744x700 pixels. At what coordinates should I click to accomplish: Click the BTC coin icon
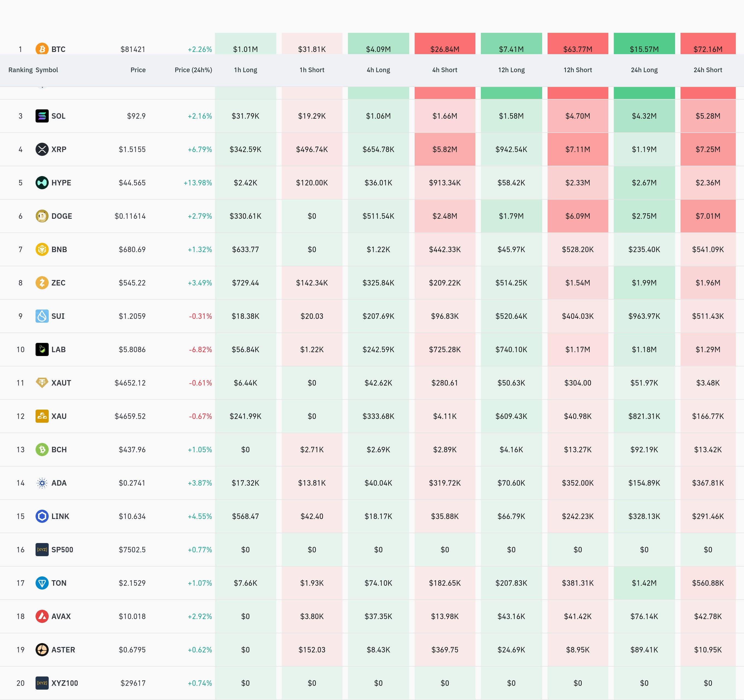coord(42,49)
